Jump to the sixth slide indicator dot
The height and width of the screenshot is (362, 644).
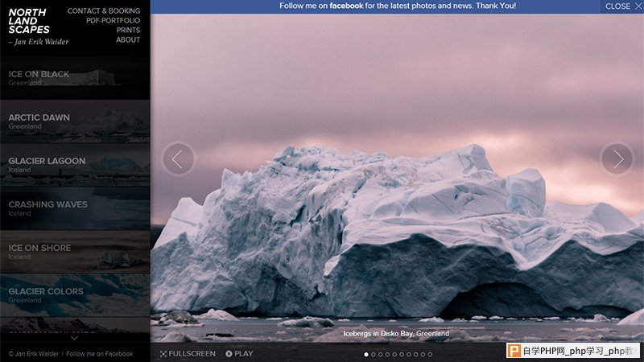[x=402, y=355]
